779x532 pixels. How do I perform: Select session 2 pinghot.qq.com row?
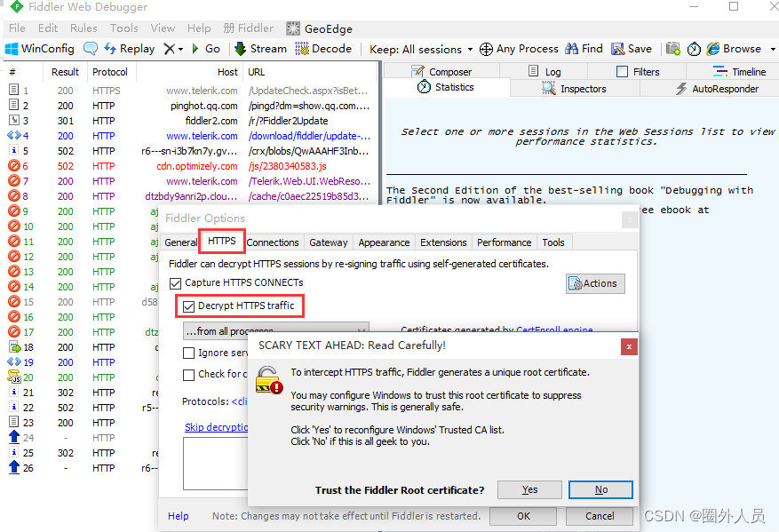pos(191,106)
